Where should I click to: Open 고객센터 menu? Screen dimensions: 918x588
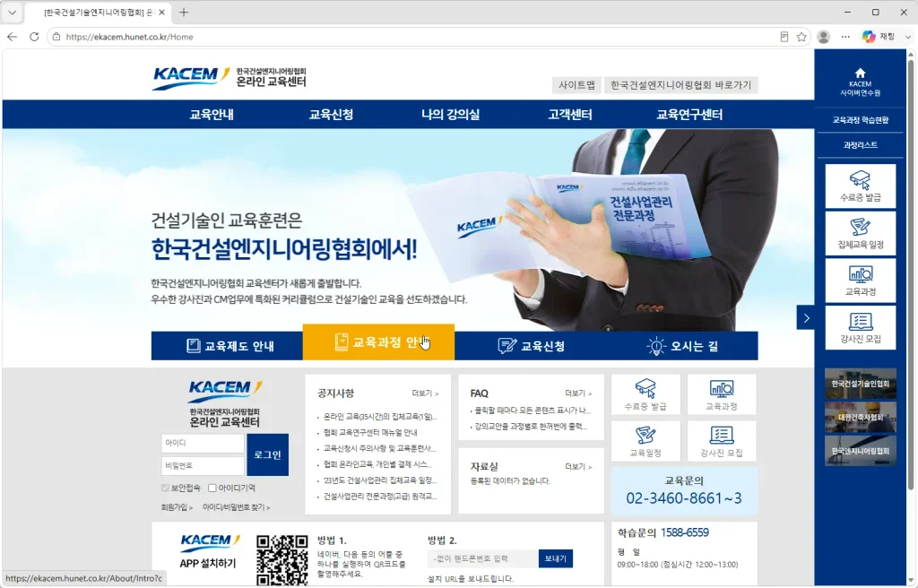(569, 115)
